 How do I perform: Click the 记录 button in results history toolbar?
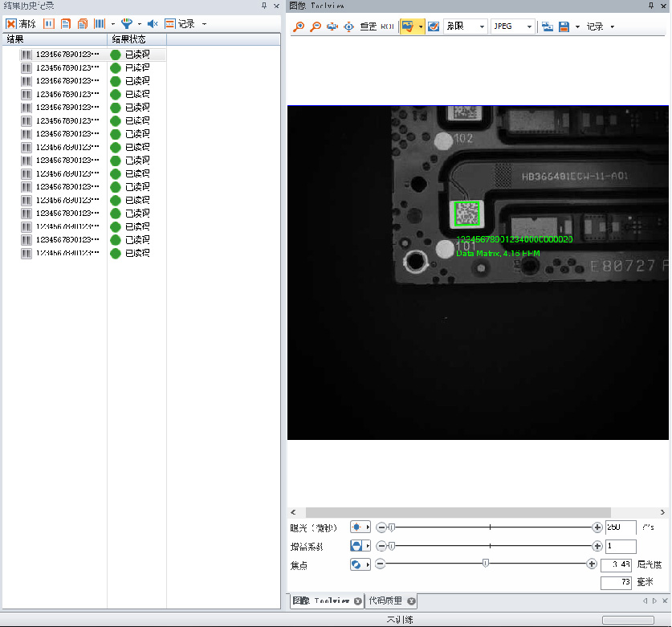(180, 24)
